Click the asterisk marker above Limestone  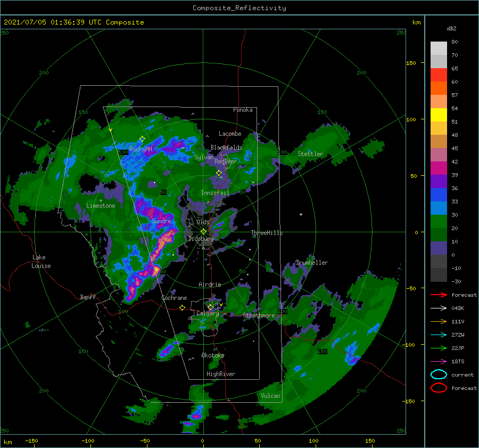101,201
